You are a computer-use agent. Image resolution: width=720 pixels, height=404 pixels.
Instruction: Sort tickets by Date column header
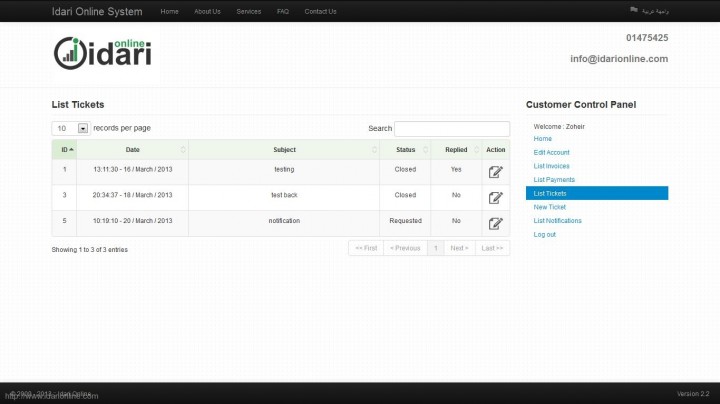pyautogui.click(x=132, y=149)
